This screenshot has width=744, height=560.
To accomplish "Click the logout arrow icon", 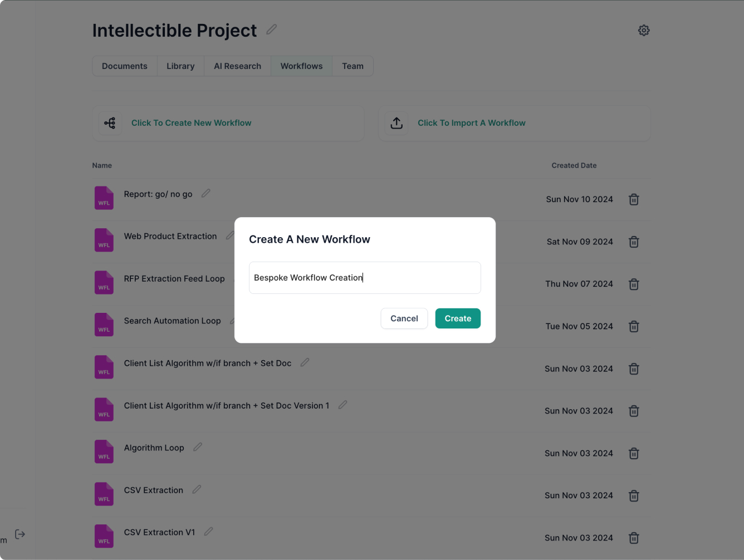I will (x=20, y=534).
